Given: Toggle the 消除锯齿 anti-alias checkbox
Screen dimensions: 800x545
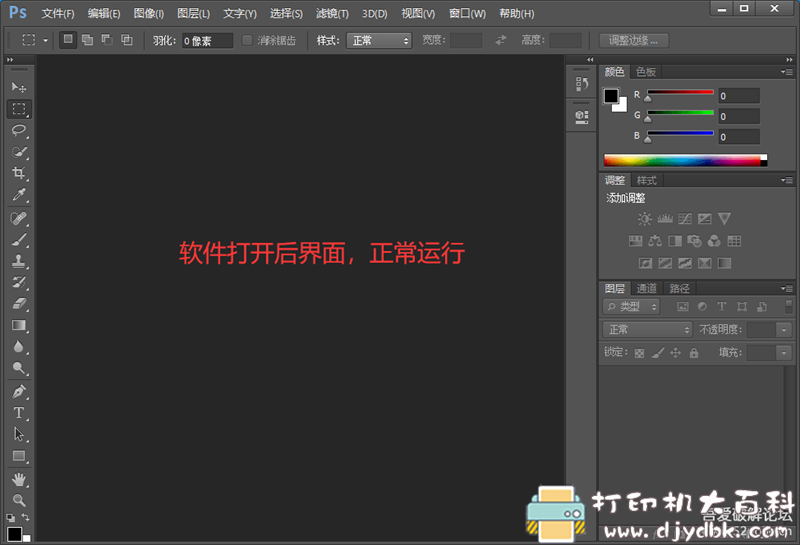Looking at the screenshot, I should point(247,40).
